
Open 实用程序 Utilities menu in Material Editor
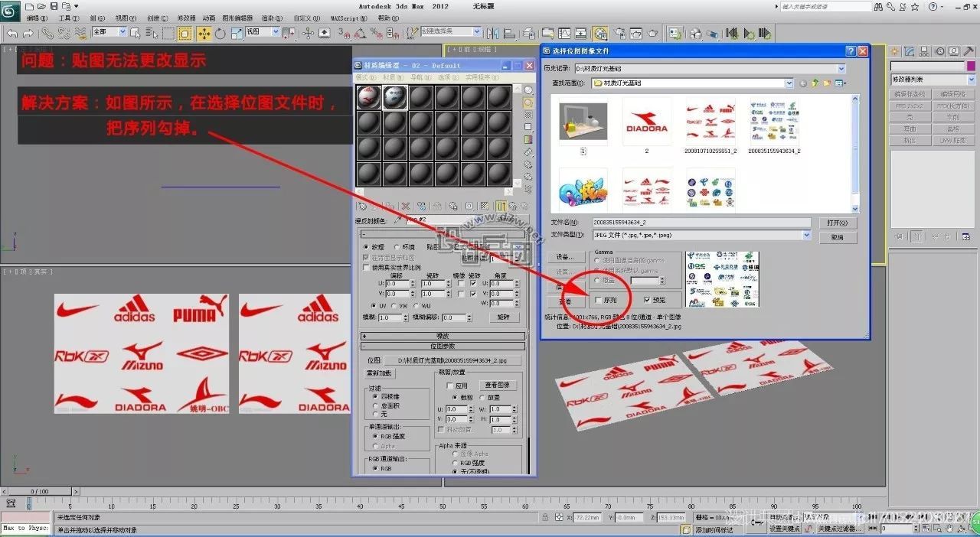coord(482,77)
